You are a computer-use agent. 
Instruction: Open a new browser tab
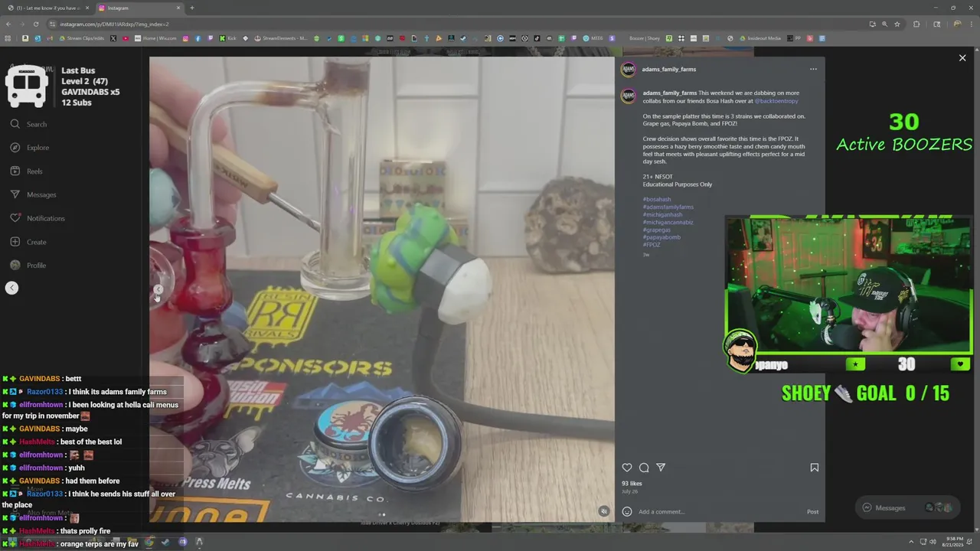point(191,8)
